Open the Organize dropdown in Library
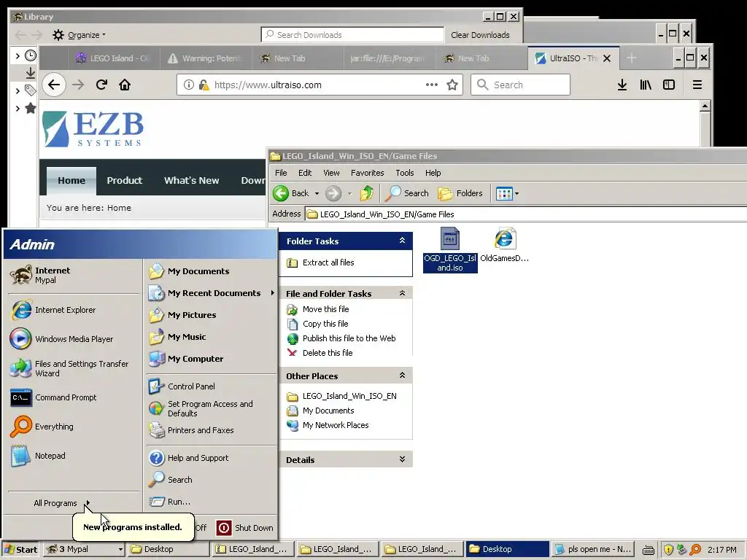The height and width of the screenshot is (560, 747). [80, 35]
